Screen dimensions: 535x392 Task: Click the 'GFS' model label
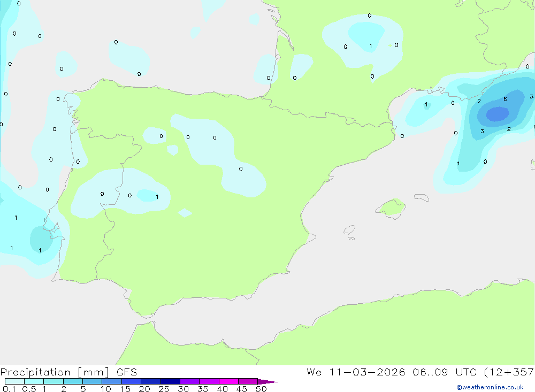click(127, 372)
